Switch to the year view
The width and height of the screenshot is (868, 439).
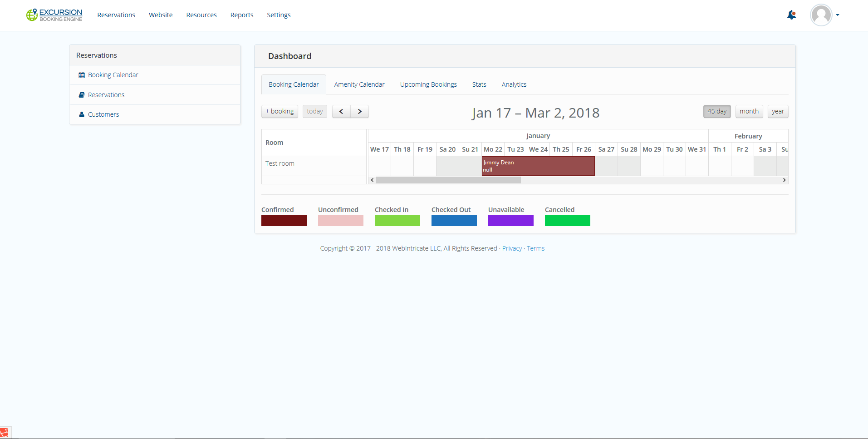click(778, 112)
